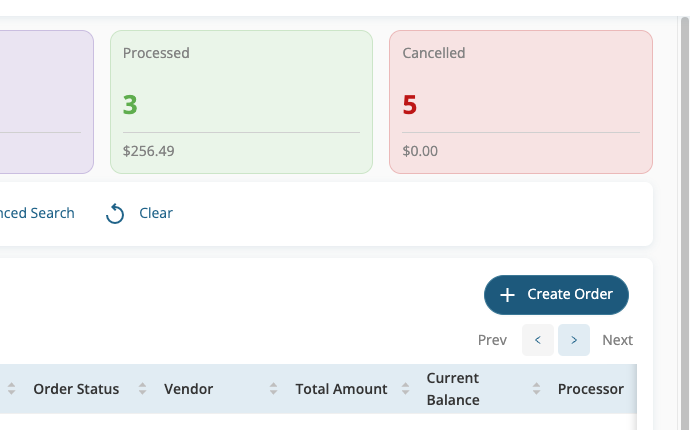Image resolution: width=690 pixels, height=430 pixels.
Task: Go to the previous page with the left chevron
Action: point(538,340)
